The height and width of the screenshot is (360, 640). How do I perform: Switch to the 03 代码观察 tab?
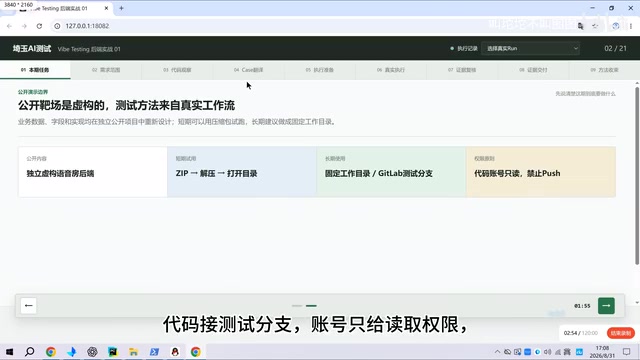coord(177,70)
